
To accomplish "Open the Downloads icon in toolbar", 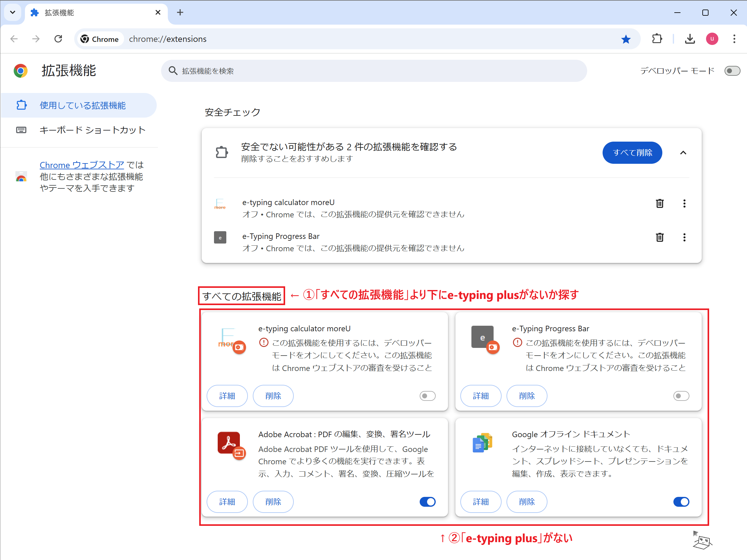I will 690,39.
